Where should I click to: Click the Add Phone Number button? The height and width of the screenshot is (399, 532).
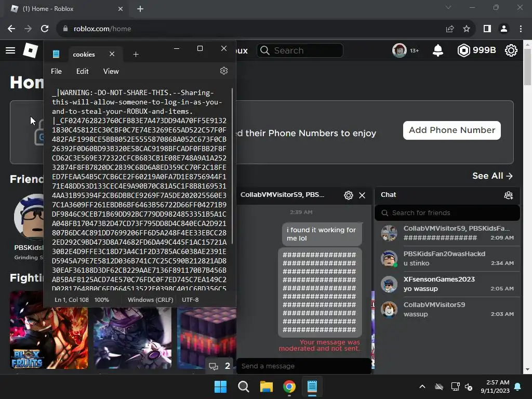tap(451, 130)
